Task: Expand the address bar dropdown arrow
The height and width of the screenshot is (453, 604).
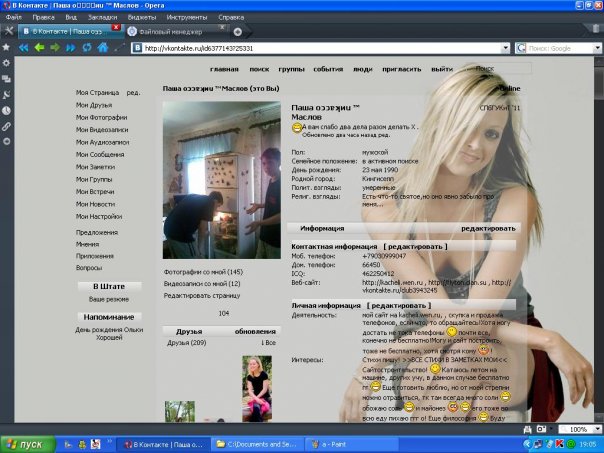Action: [x=506, y=48]
